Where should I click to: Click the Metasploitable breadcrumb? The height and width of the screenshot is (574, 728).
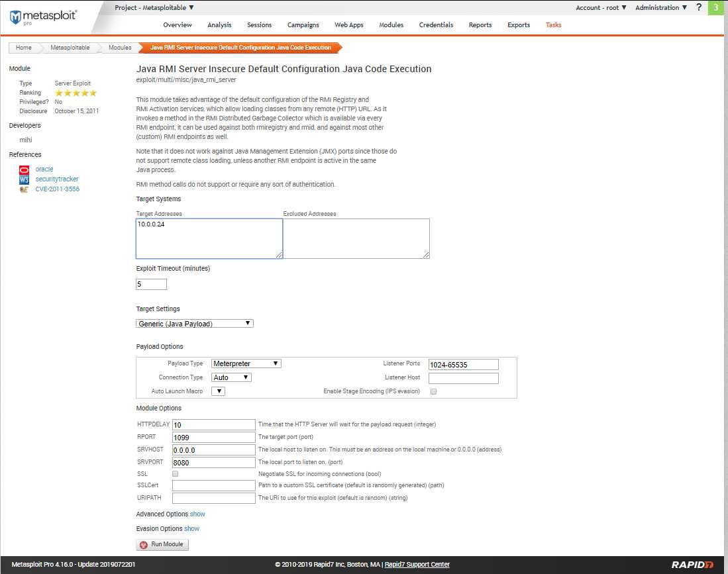[70, 47]
